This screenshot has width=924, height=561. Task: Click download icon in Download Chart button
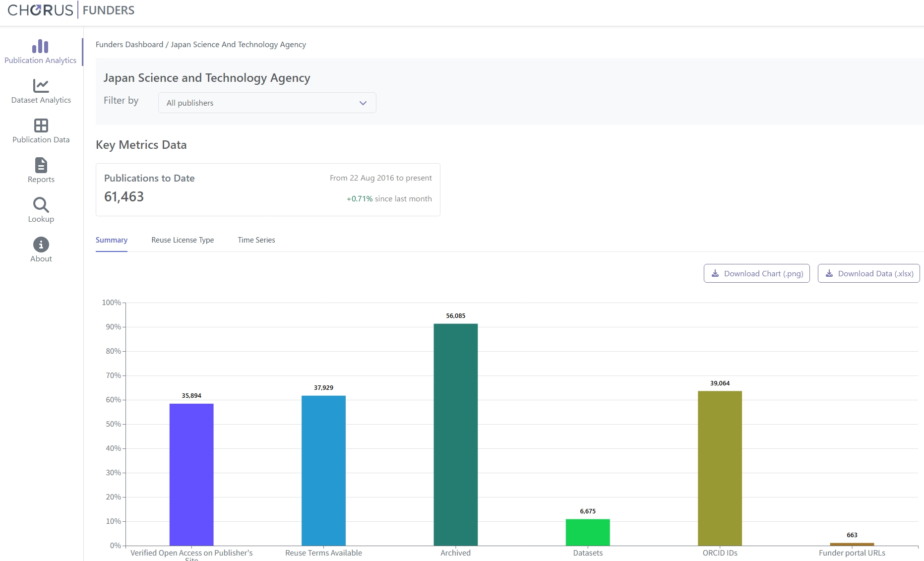tap(715, 273)
